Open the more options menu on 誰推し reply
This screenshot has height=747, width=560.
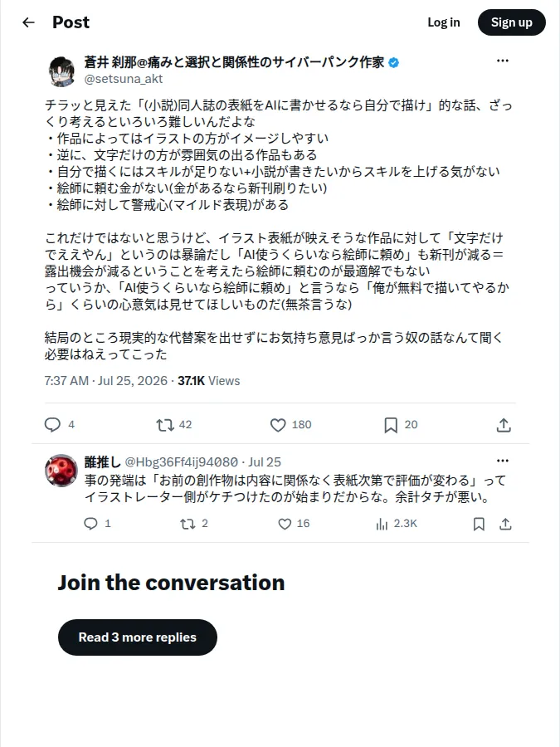pos(503,461)
